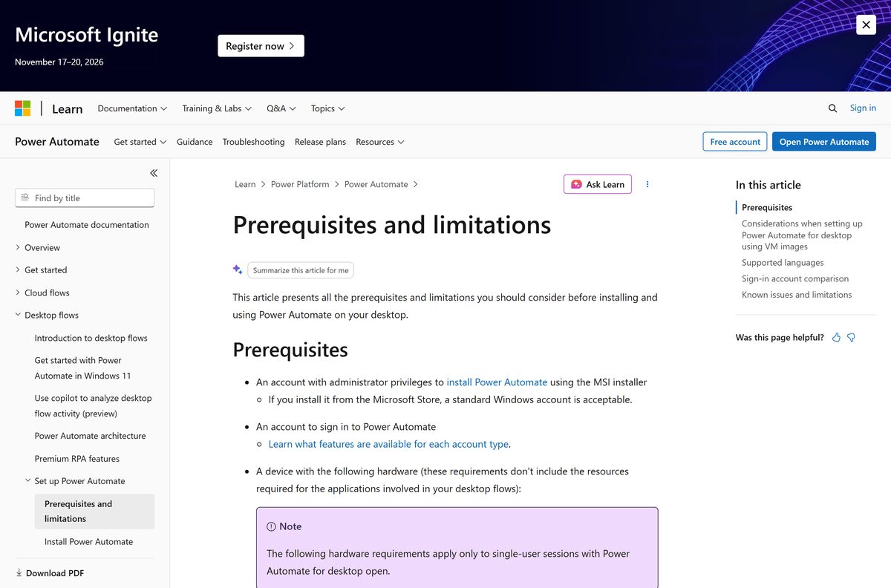Click the Ask Learn button
The image size is (891, 588).
tap(598, 184)
